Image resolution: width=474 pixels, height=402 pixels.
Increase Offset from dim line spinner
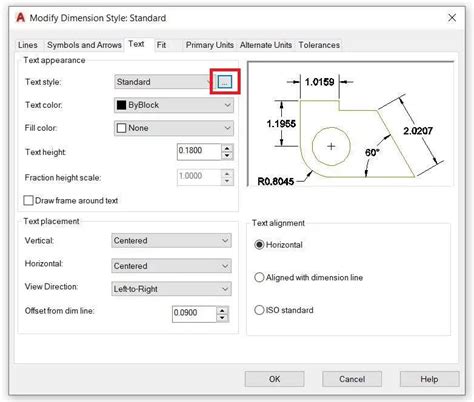click(222, 311)
